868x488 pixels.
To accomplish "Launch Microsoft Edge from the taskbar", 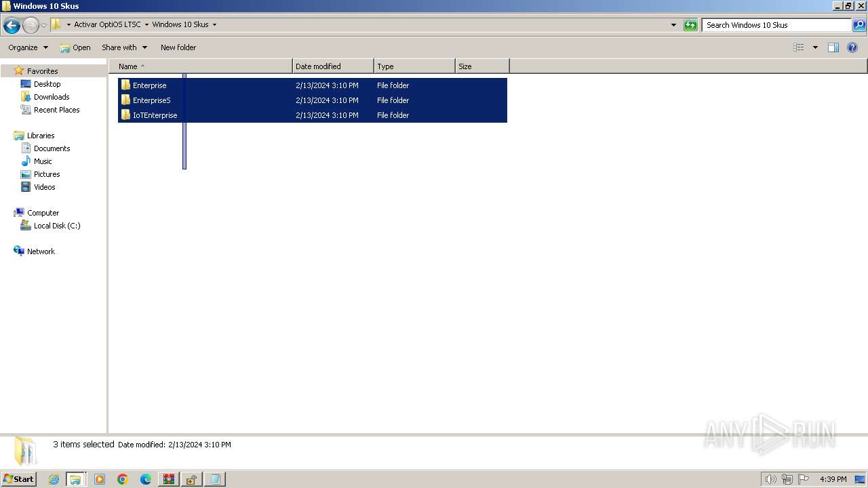I will (x=146, y=479).
